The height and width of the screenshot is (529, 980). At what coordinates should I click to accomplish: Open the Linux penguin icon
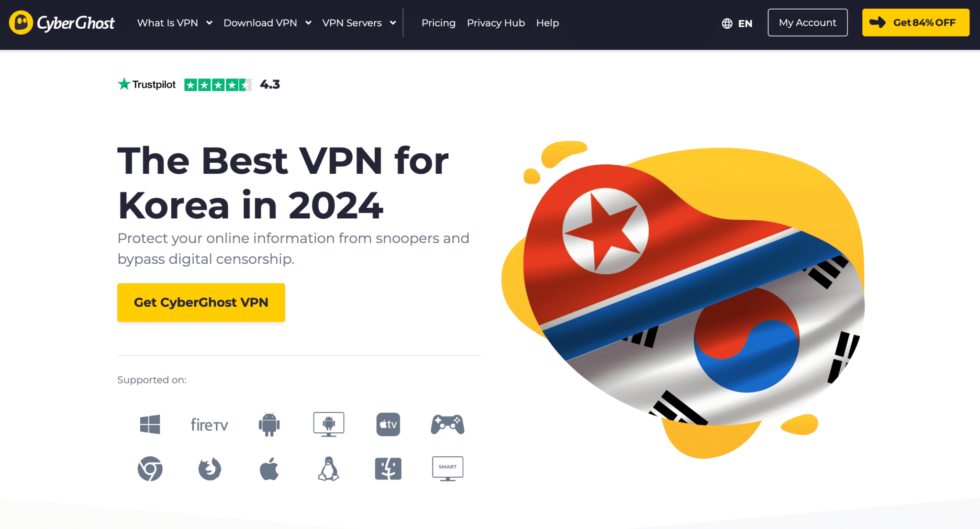pos(329,469)
